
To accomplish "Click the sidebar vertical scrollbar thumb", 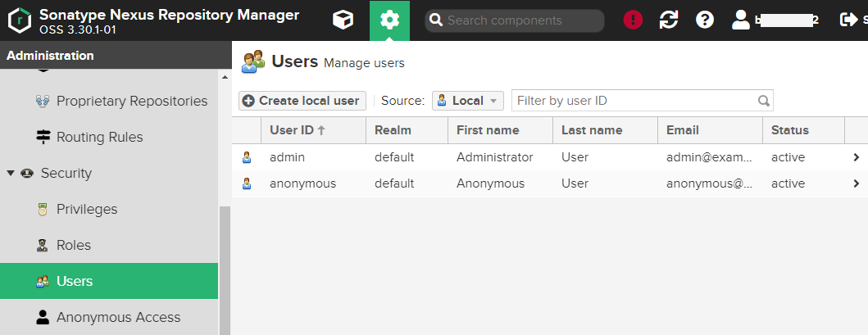I will click(225, 271).
